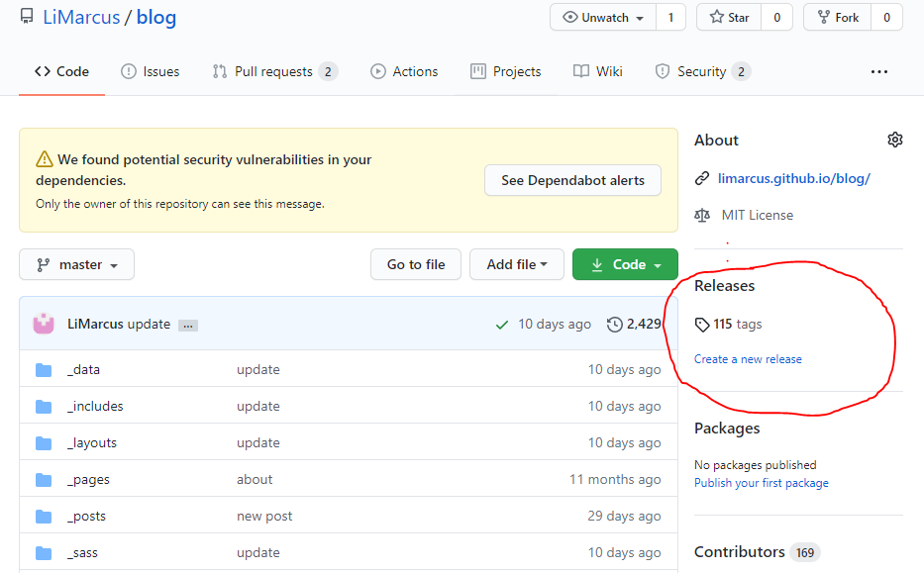Open the Unwatch dropdown

point(603,18)
